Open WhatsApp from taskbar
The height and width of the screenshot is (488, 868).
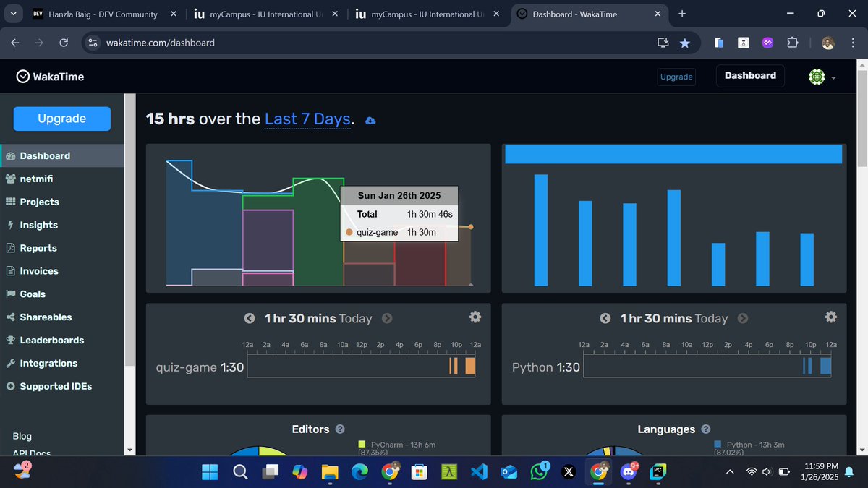pyautogui.click(x=539, y=472)
